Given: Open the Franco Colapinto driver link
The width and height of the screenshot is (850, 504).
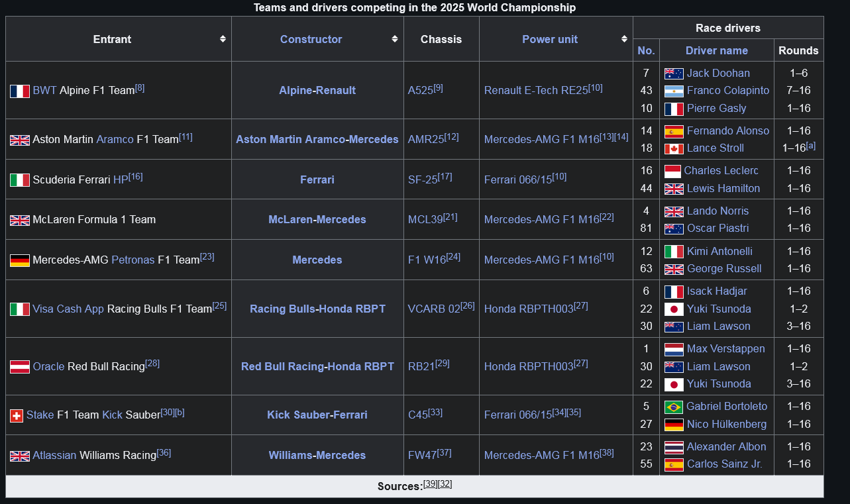Looking at the screenshot, I should 728,91.
